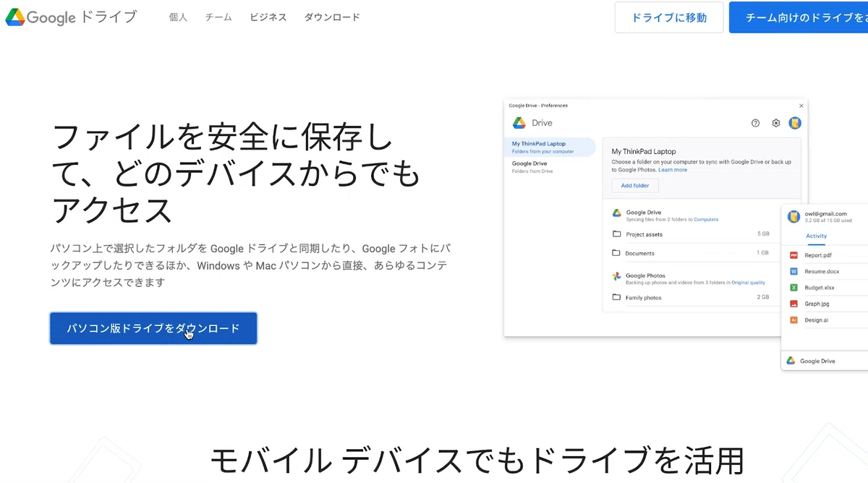Click the blue チーム向けのドライブ button

click(x=799, y=17)
